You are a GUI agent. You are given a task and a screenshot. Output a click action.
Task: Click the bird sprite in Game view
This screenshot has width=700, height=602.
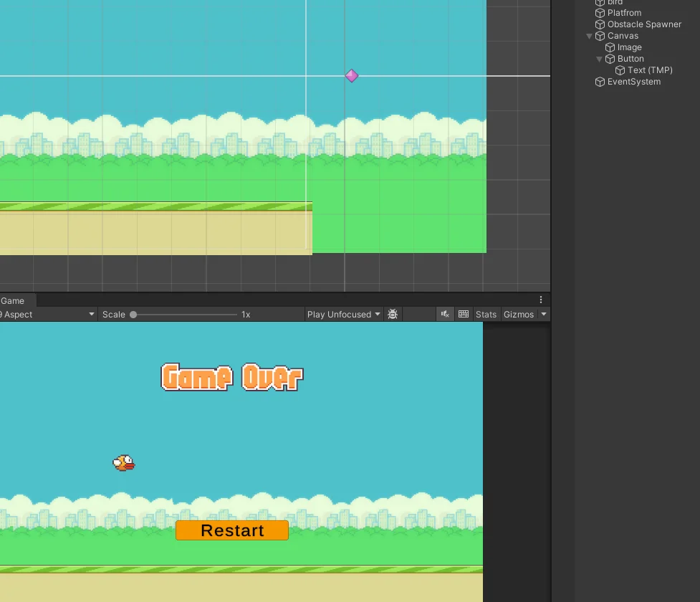(124, 463)
